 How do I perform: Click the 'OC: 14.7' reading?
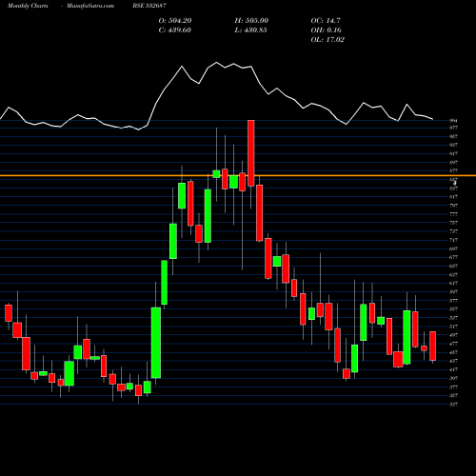(x=326, y=21)
